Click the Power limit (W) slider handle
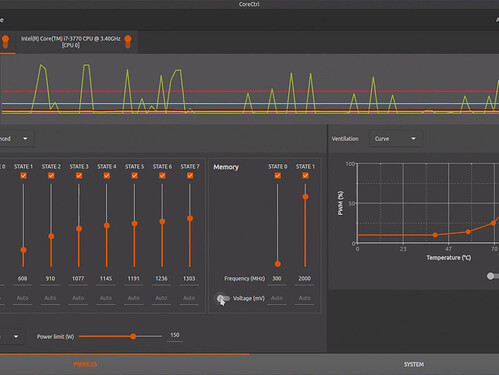 (x=133, y=336)
